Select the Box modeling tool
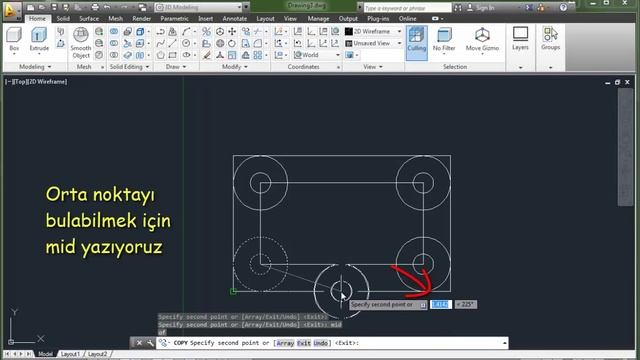640x360 pixels. point(14,39)
